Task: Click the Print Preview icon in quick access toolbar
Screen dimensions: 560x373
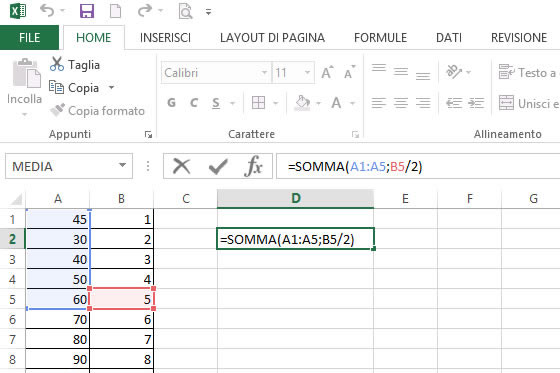Action: click(185, 11)
